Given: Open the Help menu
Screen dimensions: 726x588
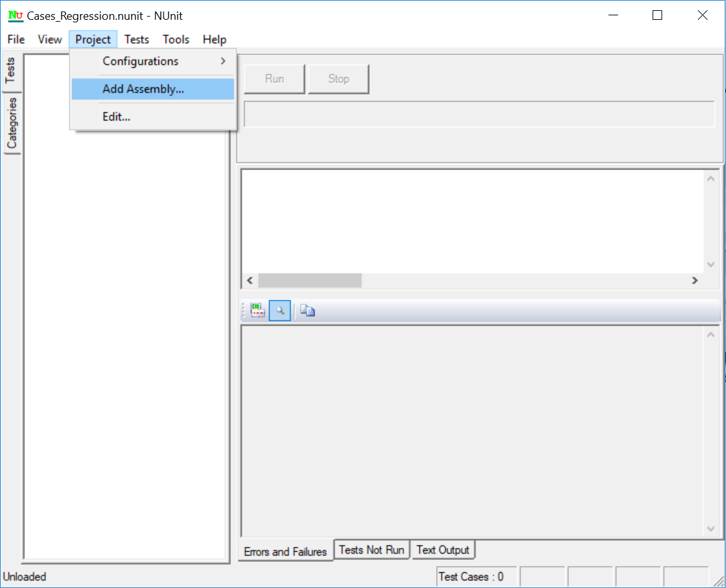Looking at the screenshot, I should pos(215,40).
